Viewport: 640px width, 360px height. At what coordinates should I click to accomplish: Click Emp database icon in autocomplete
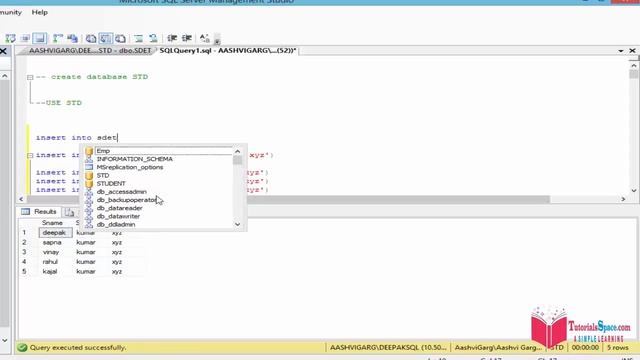point(89,151)
